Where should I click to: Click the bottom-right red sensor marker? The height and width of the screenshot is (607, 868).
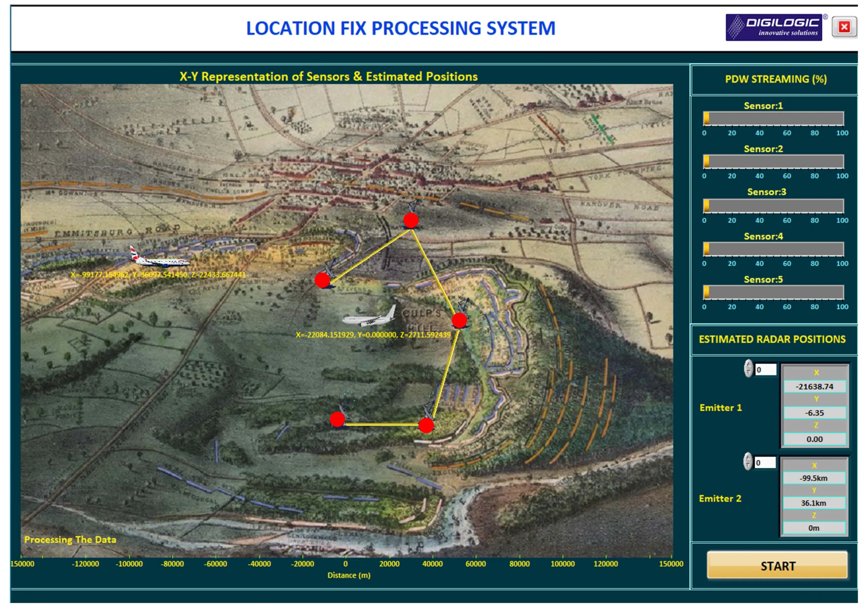pos(426,425)
